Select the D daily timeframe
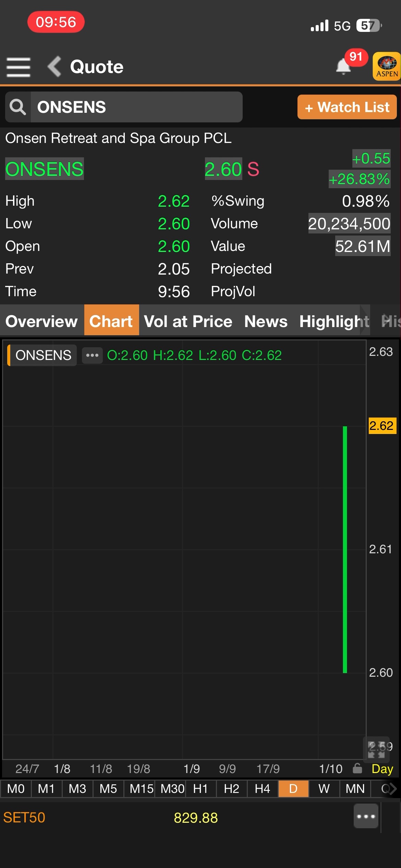This screenshot has width=401, height=868. coord(293,789)
